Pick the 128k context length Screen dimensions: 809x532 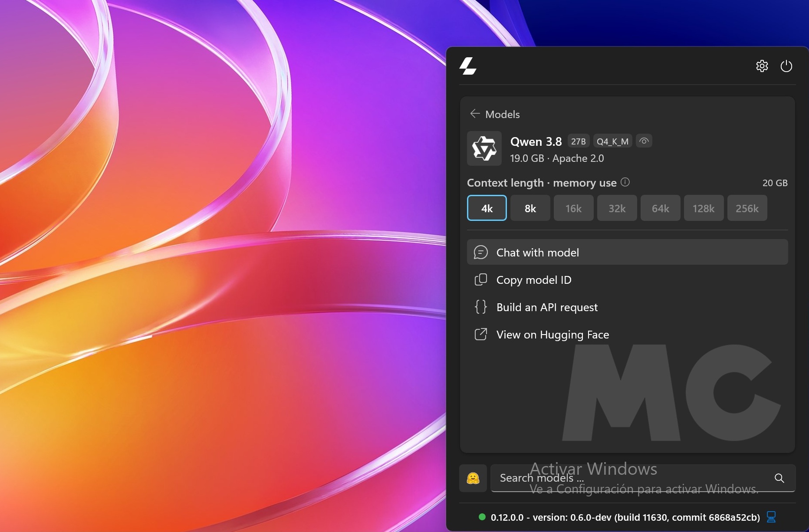704,208
